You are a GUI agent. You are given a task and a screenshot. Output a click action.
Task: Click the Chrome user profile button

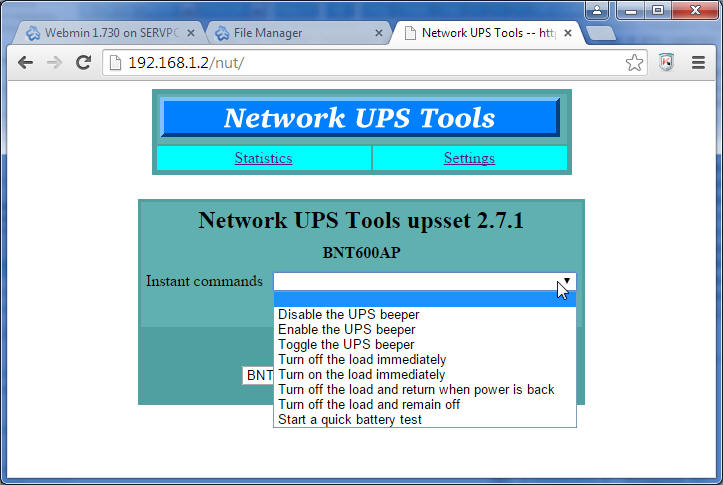(x=597, y=10)
